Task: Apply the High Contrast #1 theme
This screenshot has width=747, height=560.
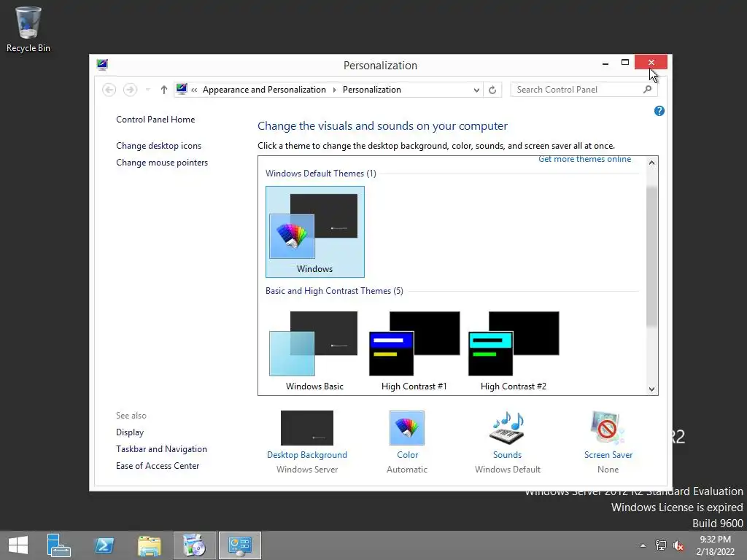Action: [414, 351]
